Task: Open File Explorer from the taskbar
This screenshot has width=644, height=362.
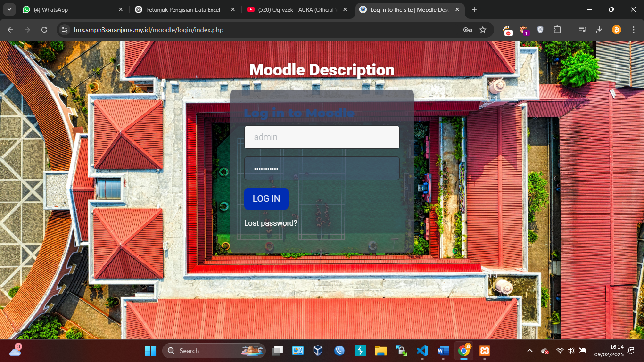Action: [x=381, y=351]
